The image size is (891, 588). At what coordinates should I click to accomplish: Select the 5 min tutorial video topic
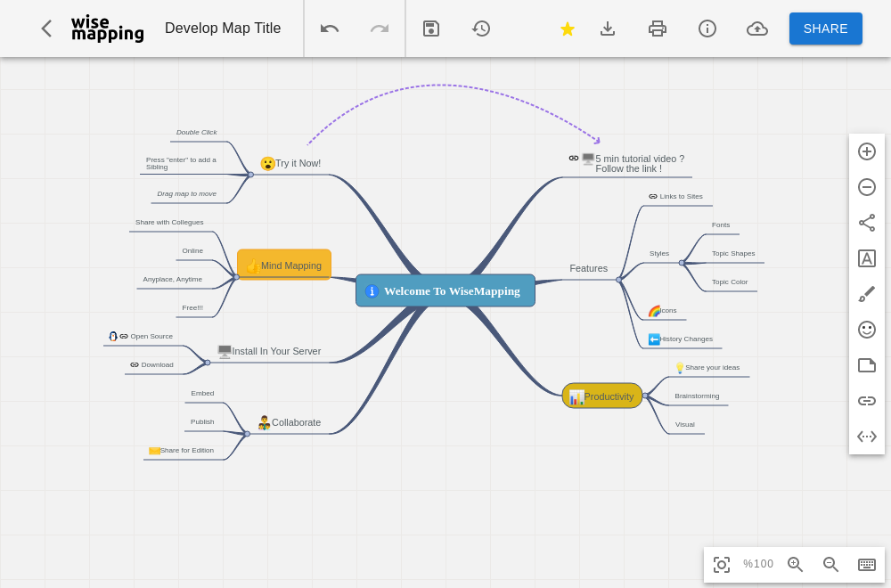click(x=640, y=164)
